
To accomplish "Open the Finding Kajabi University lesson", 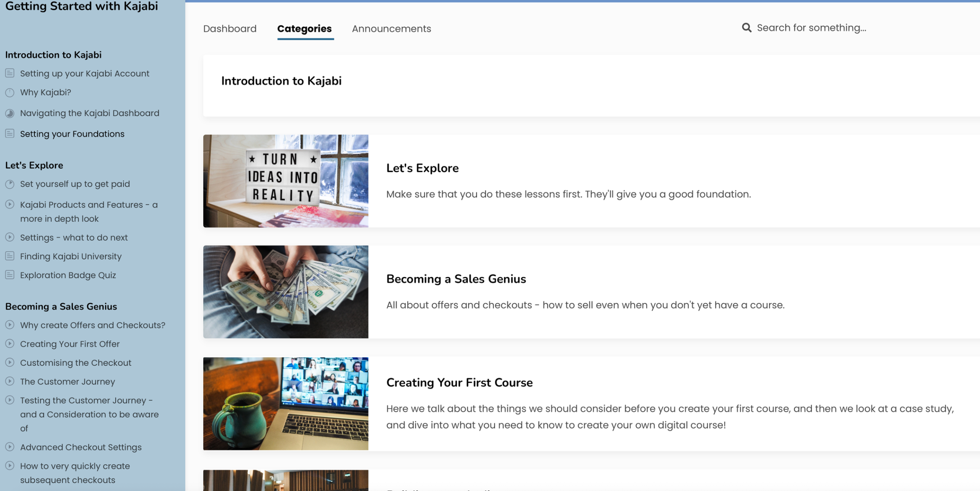I will [71, 256].
